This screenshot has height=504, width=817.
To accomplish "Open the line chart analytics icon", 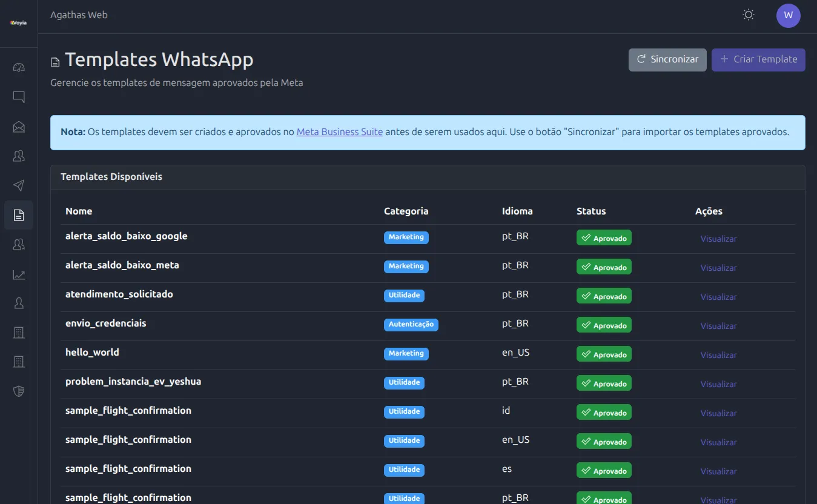I will tap(19, 274).
